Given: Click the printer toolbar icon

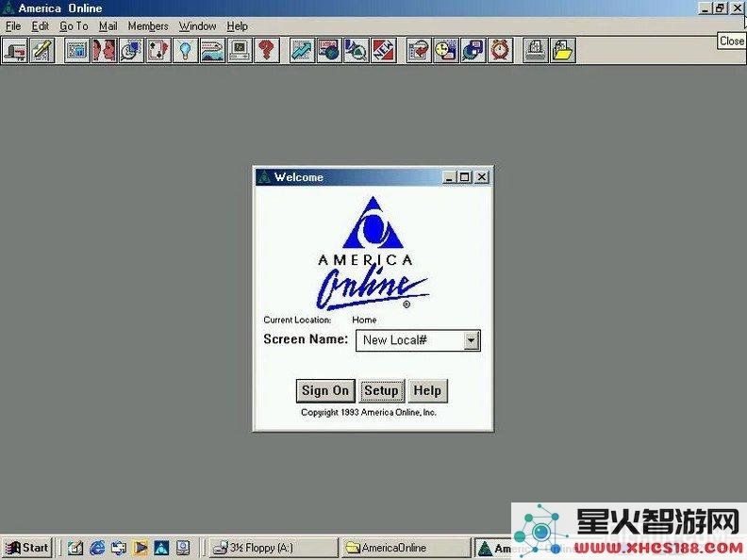Looking at the screenshot, I should (536, 50).
